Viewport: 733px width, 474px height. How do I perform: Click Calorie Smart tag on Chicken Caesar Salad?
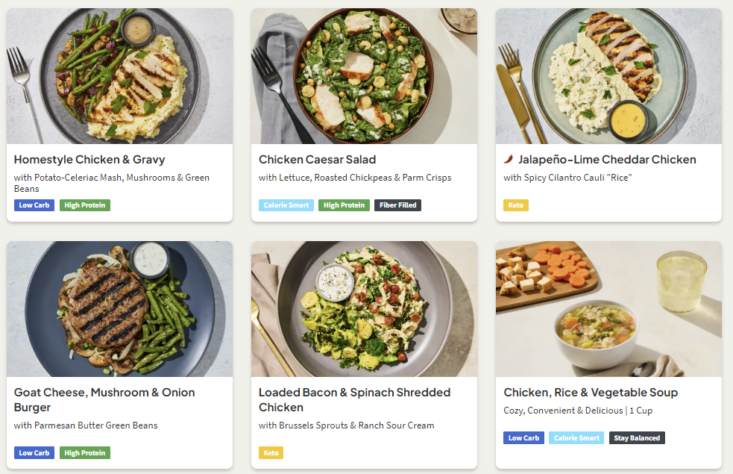pyautogui.click(x=286, y=205)
